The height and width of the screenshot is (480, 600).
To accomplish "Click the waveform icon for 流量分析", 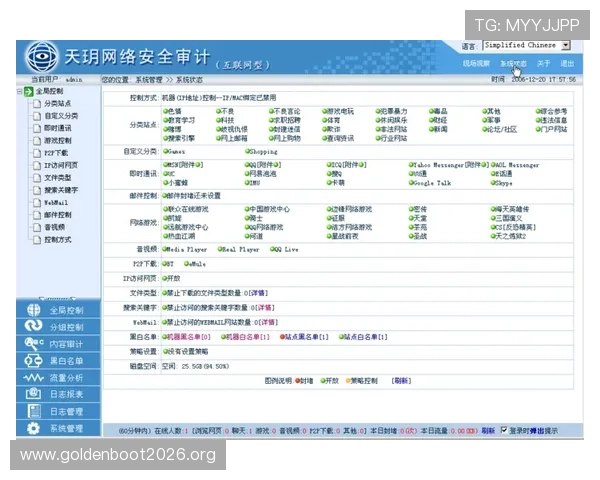I will pos(33,378).
